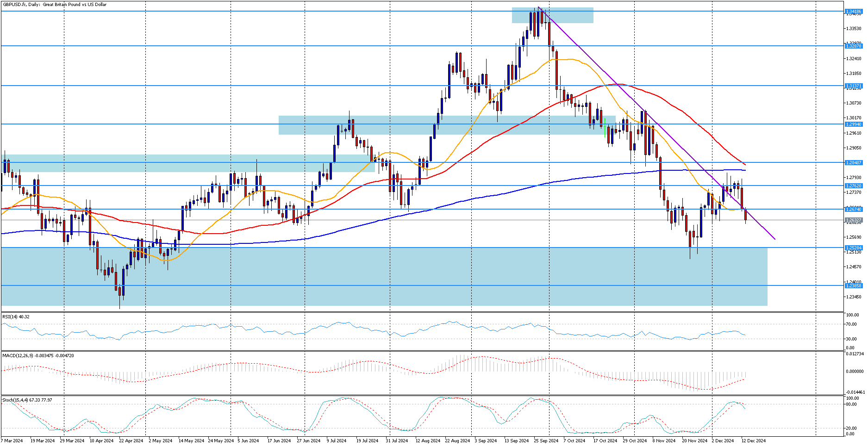
Task: Click the 1.23858 horizontal level price tag
Action: pyautogui.click(x=854, y=285)
